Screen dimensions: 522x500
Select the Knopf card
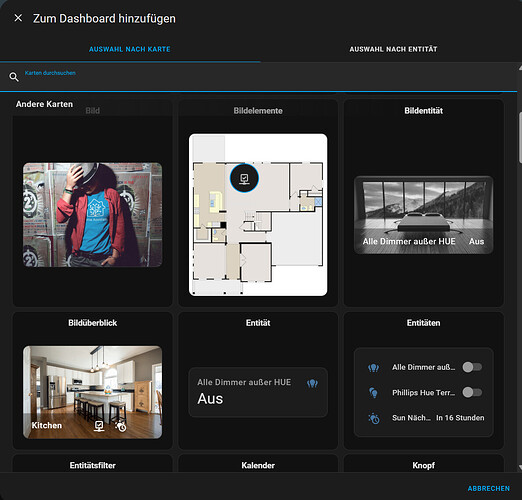coord(424,463)
